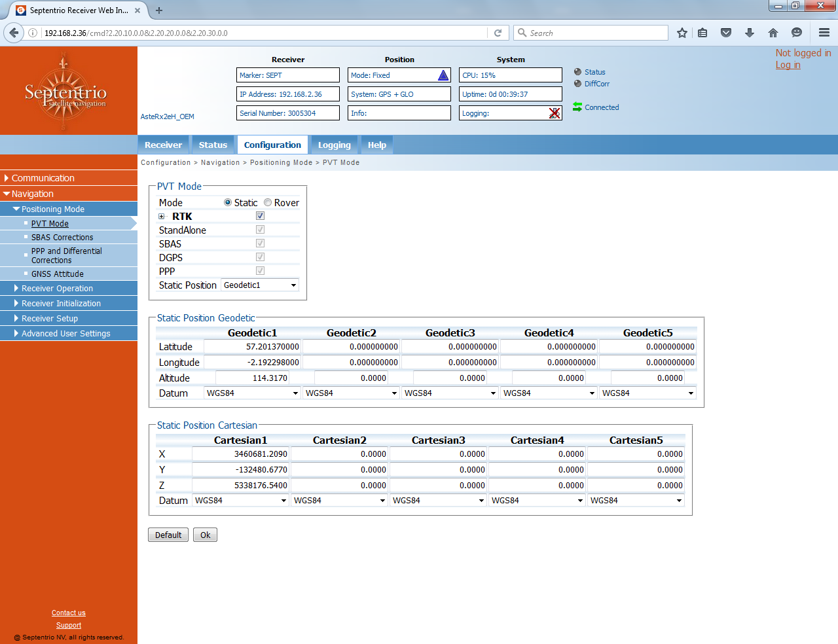Open the Contact us link
Viewport: 838px width, 644px height.
pos(69,613)
